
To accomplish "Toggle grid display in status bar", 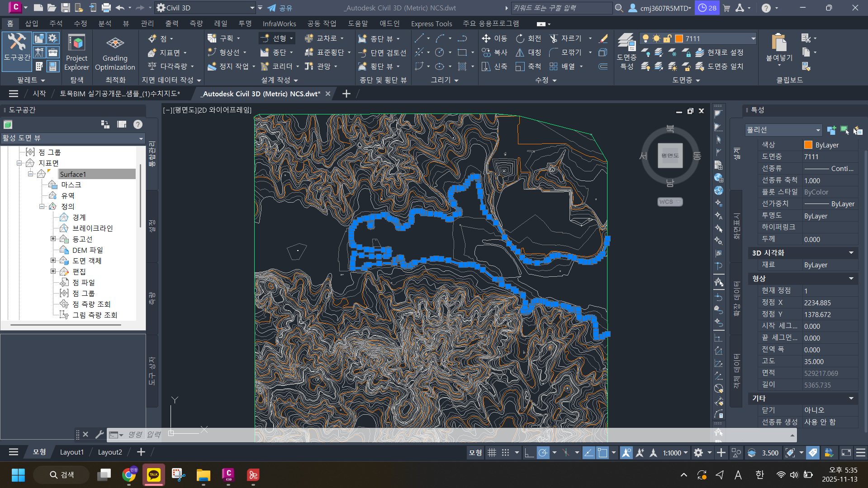I will pyautogui.click(x=492, y=453).
